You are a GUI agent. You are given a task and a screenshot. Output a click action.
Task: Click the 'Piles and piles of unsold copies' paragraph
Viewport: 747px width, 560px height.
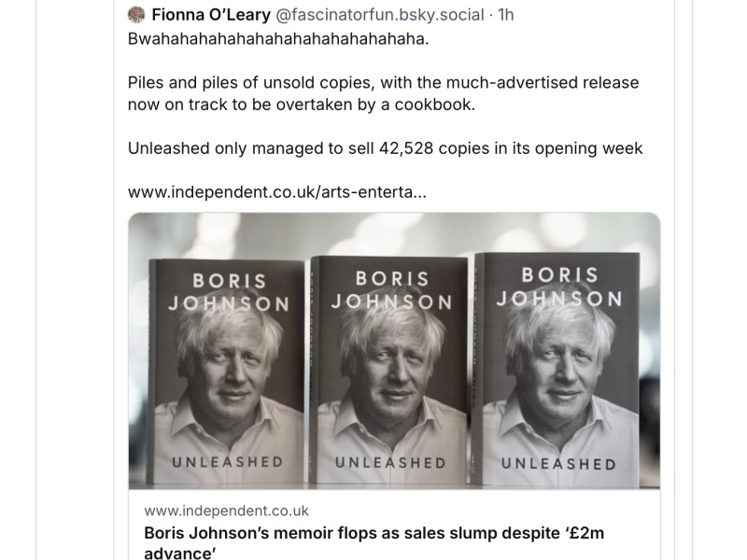point(383,82)
